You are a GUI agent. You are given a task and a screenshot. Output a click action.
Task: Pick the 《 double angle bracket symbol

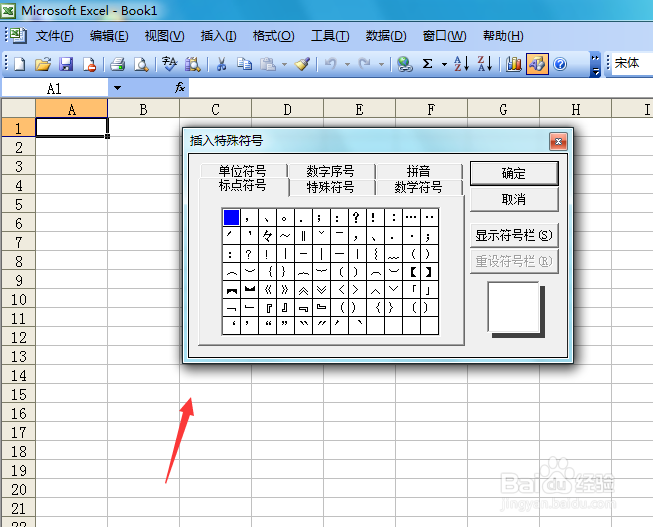tap(268, 290)
